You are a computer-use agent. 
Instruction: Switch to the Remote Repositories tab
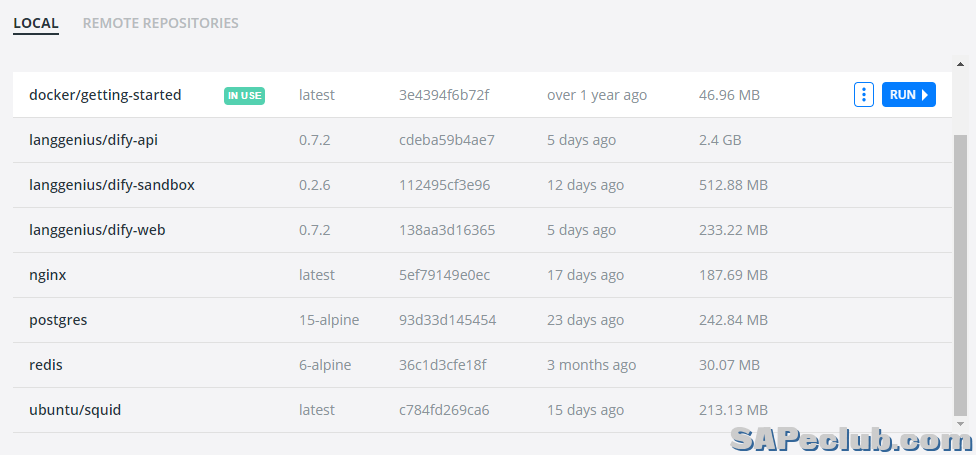[x=160, y=23]
